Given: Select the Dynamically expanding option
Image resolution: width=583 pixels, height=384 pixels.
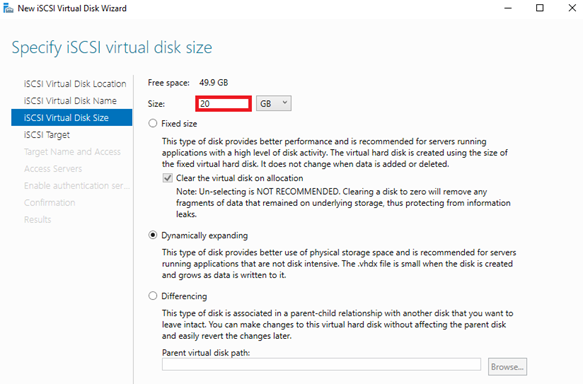Looking at the screenshot, I should pyautogui.click(x=152, y=235).
